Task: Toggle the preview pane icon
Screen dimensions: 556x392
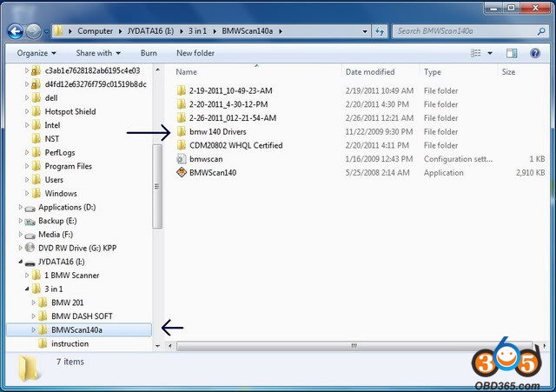Action: 512,53
